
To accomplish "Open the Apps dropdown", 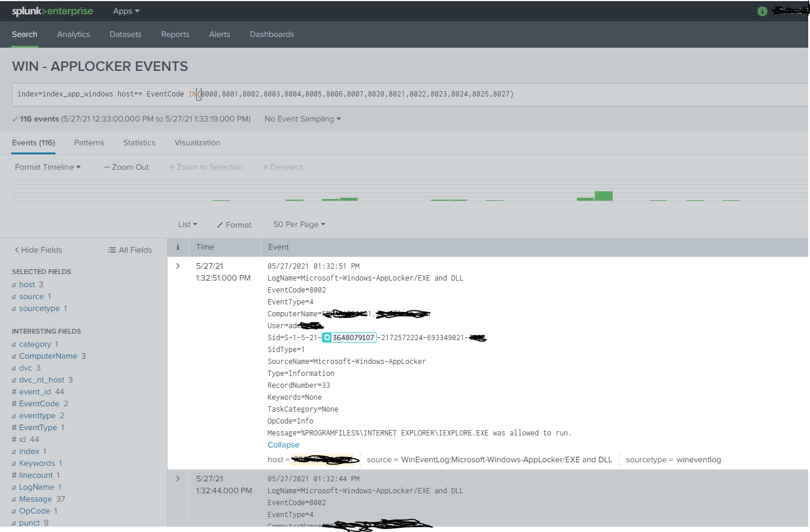I will (126, 11).
